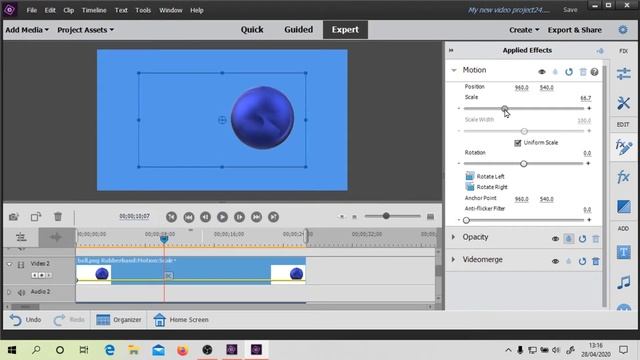
Task: Toggle Opacity animation stopwatch
Action: pos(569,239)
